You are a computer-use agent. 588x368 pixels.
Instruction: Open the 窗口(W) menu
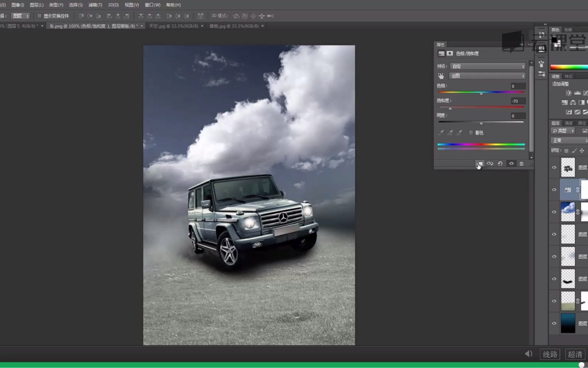click(152, 5)
